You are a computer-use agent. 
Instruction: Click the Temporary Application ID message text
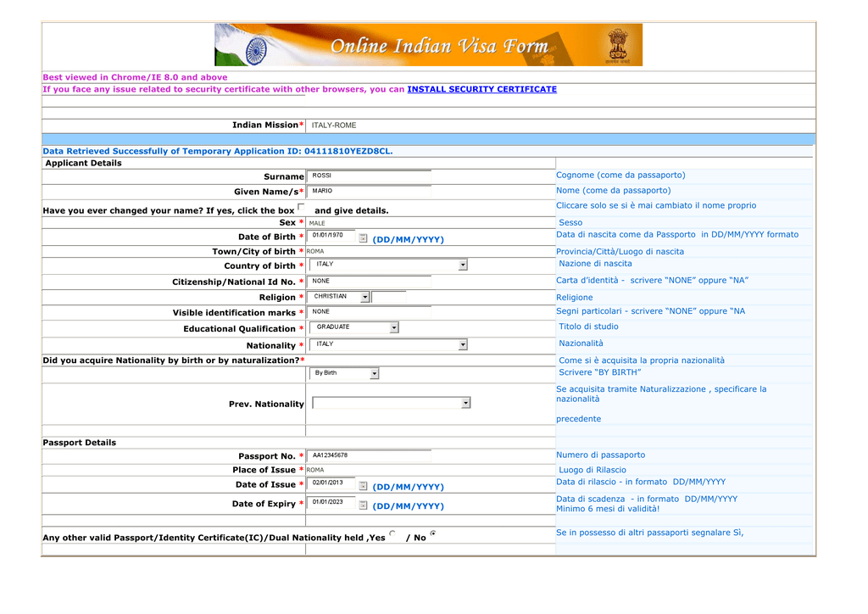[218, 151]
